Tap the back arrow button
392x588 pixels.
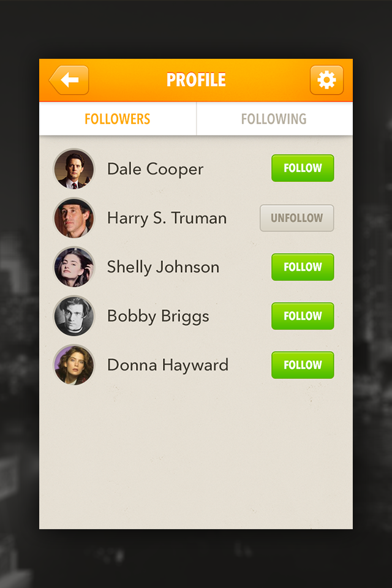click(69, 80)
